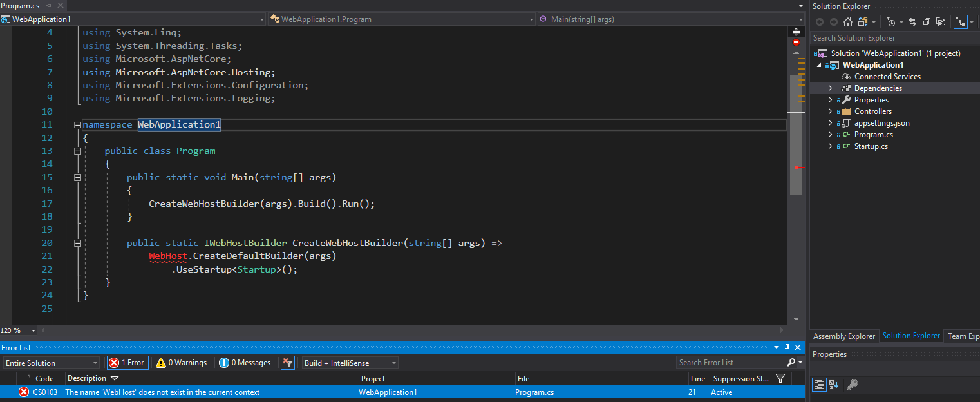Click the Suppression State filter funnel icon
The height and width of the screenshot is (402, 980).
tap(780, 379)
